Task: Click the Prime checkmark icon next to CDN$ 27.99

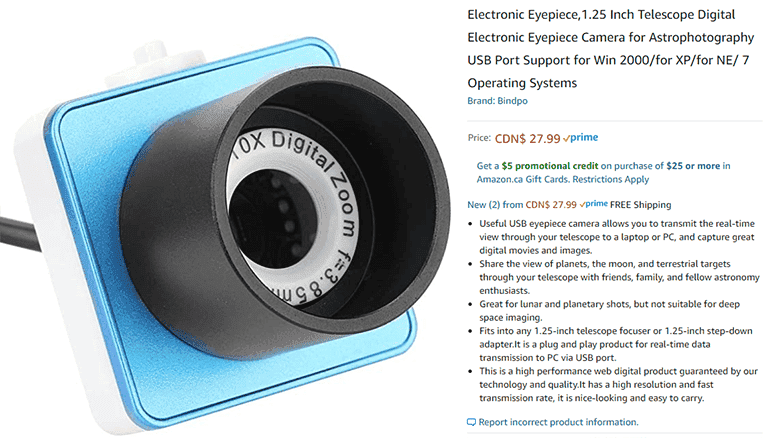Action: point(566,139)
